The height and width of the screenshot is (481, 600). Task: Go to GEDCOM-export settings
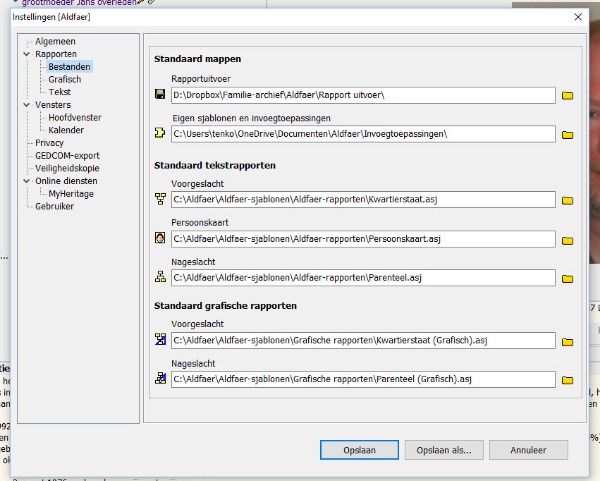[66, 156]
